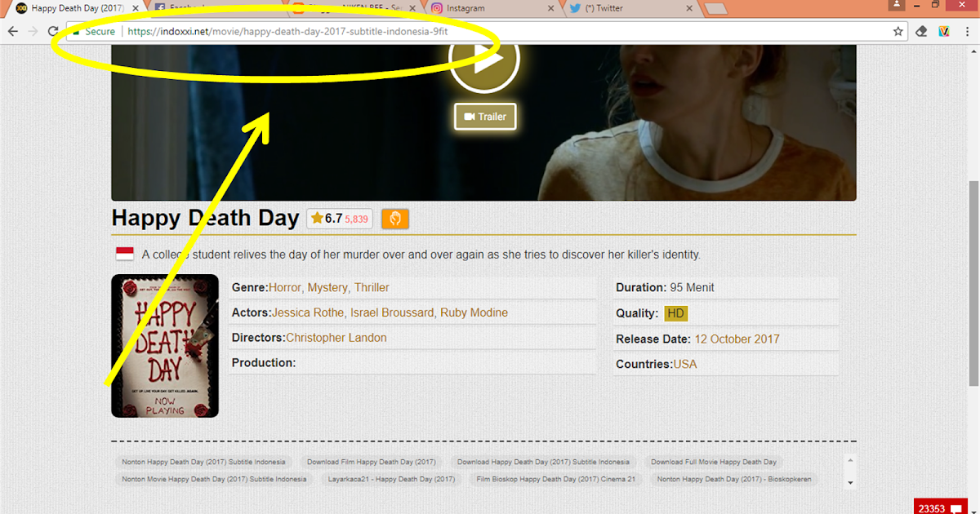Click the 95 Menit duration text

pos(692,287)
